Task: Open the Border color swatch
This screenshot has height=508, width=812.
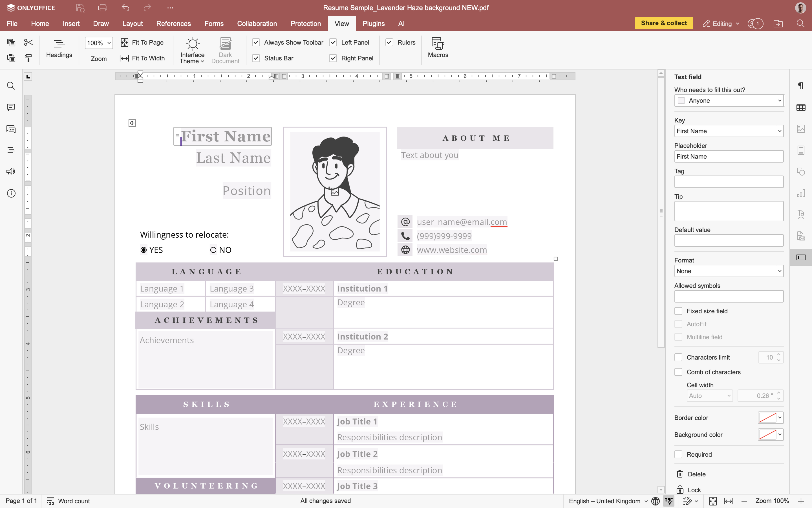Action: click(770, 418)
